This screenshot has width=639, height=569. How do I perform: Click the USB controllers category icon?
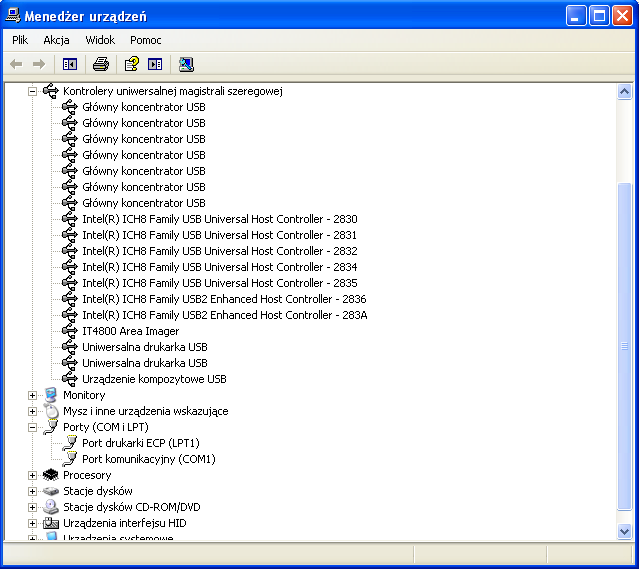pyautogui.click(x=51, y=91)
